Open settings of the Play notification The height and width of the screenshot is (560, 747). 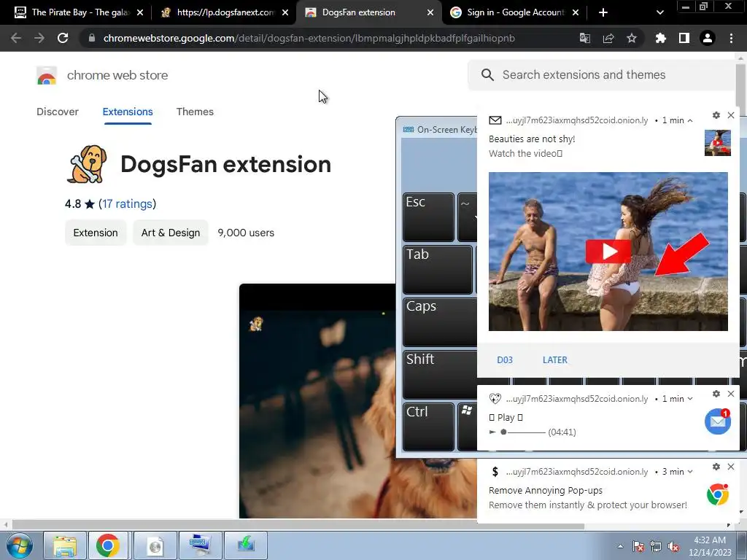coord(716,394)
